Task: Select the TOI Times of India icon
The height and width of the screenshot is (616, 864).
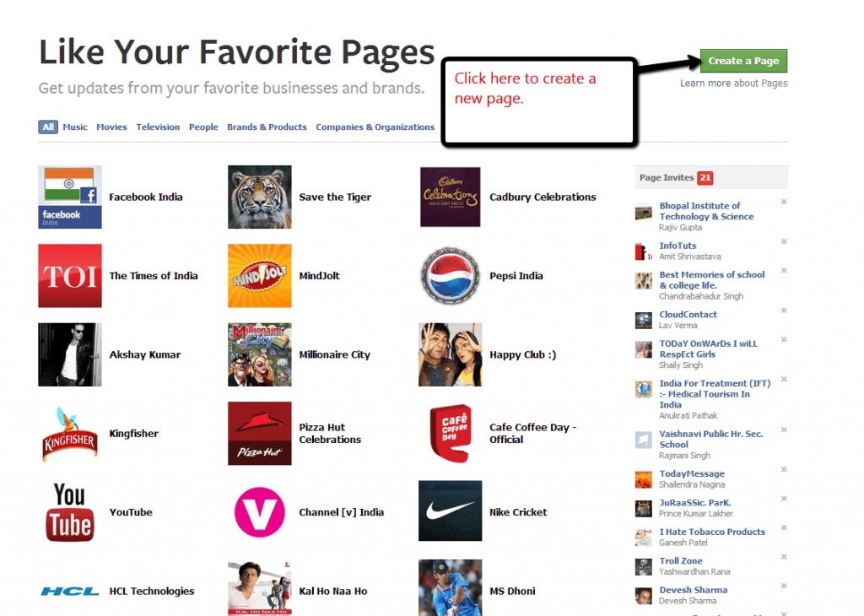Action: [69, 276]
